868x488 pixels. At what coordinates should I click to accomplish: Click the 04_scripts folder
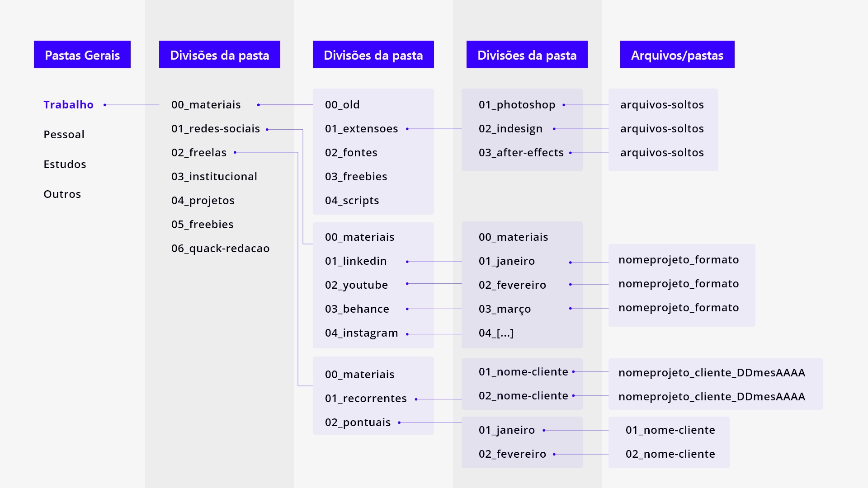pyautogui.click(x=352, y=201)
